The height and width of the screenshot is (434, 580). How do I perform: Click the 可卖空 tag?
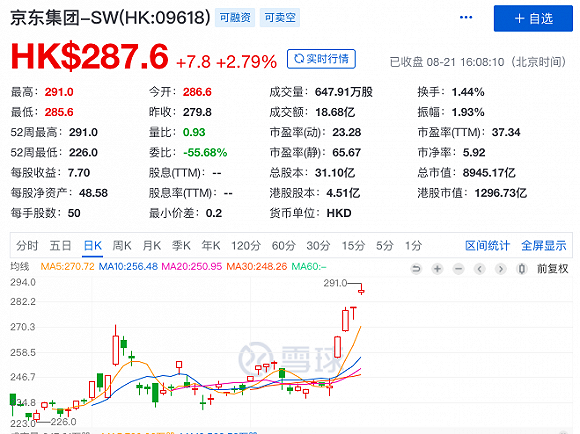click(280, 17)
